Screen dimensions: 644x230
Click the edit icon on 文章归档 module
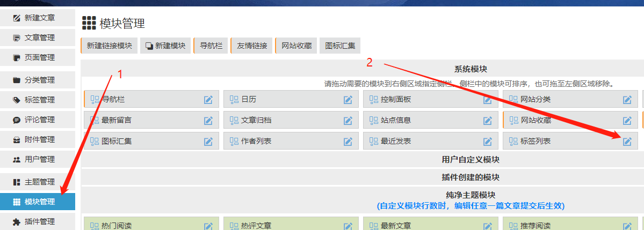coord(348,121)
